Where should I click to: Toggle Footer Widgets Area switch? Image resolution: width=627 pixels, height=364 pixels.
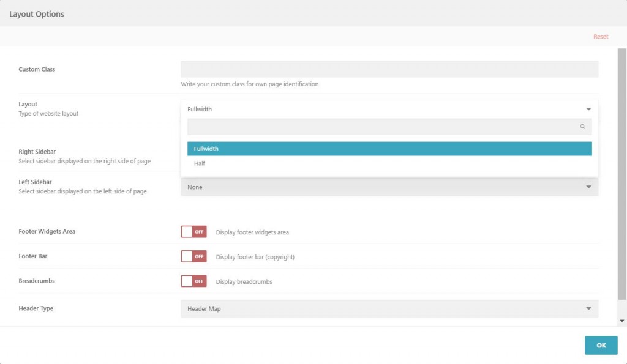193,232
